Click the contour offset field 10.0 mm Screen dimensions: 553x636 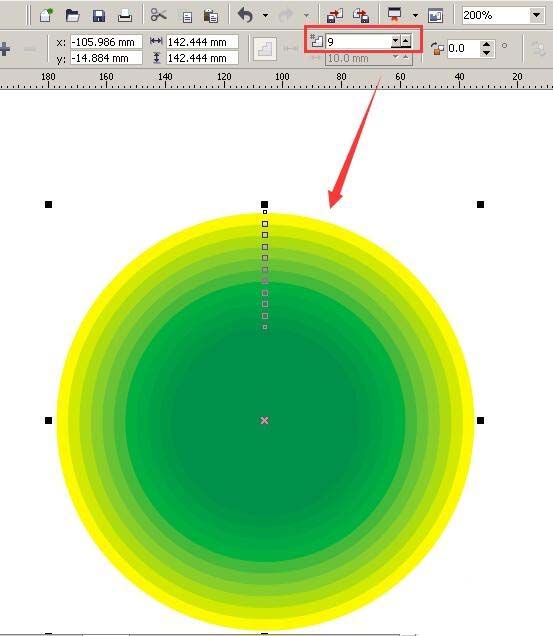359,58
